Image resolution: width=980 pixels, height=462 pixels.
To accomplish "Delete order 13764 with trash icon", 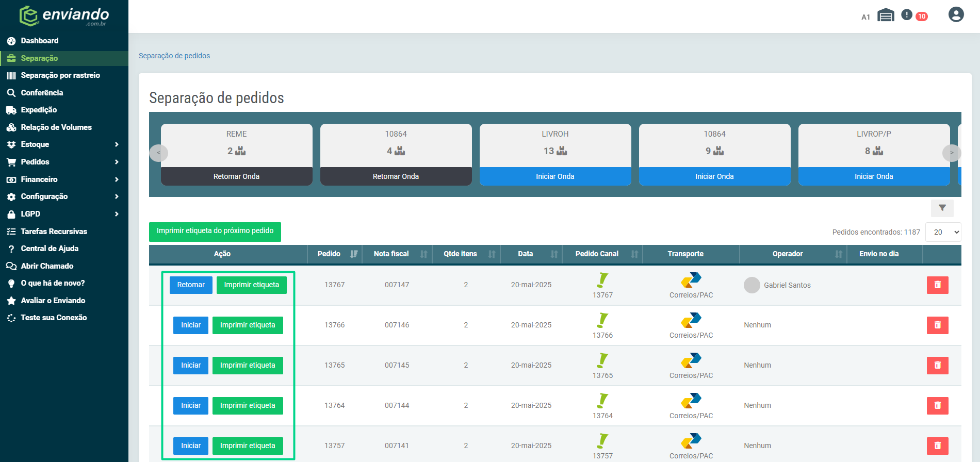I will (x=937, y=405).
